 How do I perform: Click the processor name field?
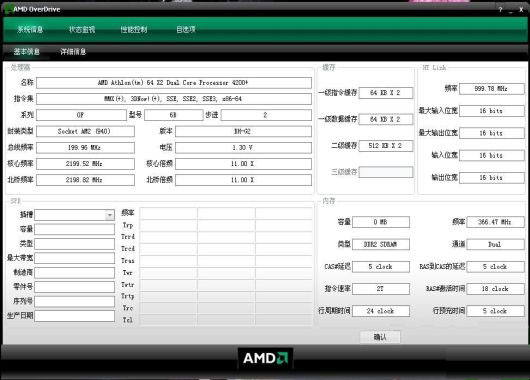(174, 83)
